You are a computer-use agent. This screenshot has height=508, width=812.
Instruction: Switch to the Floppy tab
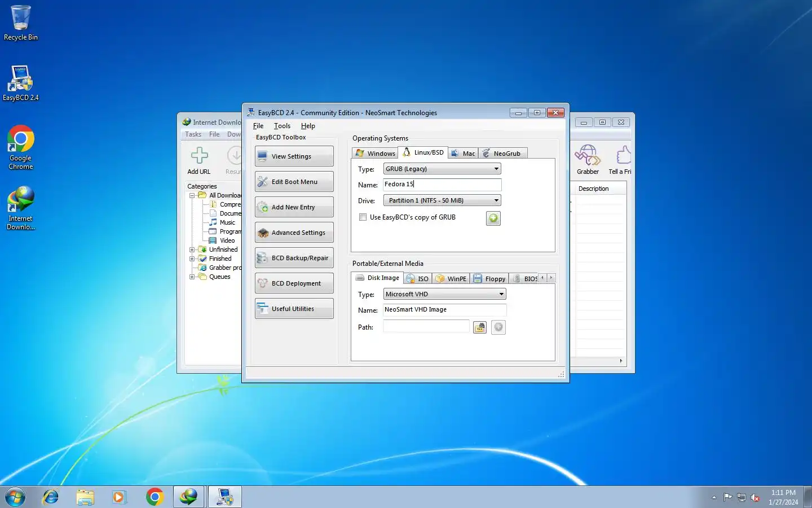[489, 279]
